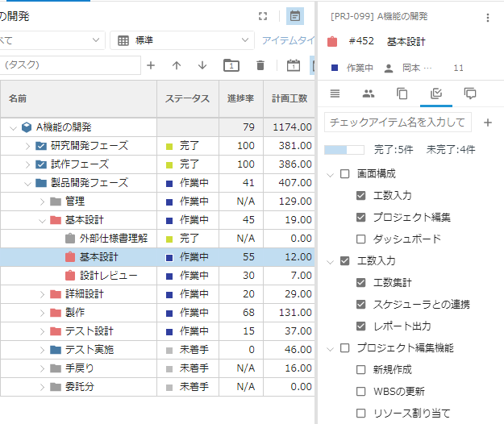Open the three-dot menu in detail panel
This screenshot has height=424, width=504.
point(487,17)
